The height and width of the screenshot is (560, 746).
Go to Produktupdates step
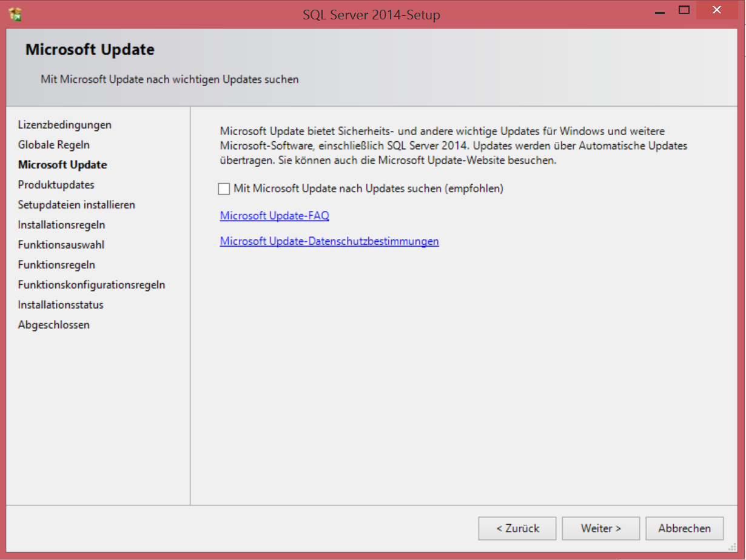(x=56, y=185)
